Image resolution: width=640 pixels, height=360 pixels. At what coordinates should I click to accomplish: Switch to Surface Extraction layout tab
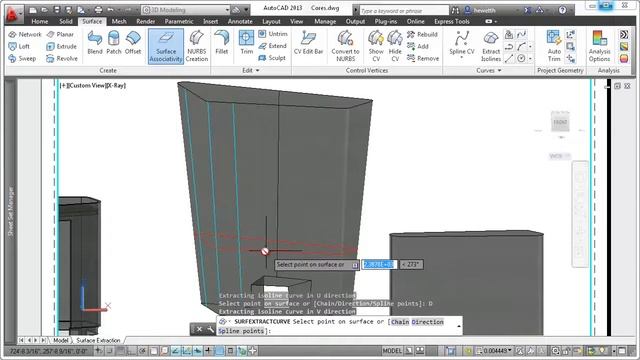(x=98, y=340)
